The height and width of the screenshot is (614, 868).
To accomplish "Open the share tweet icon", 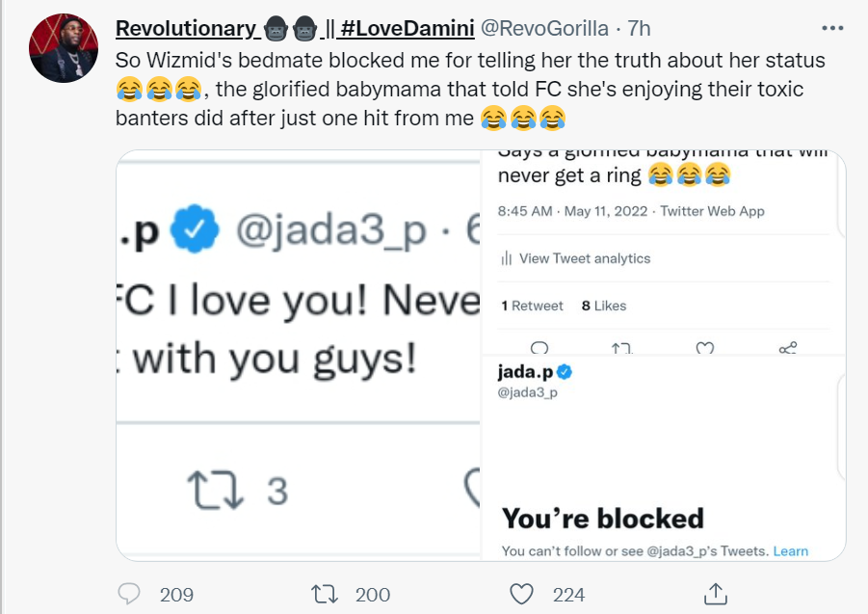I will click(716, 593).
